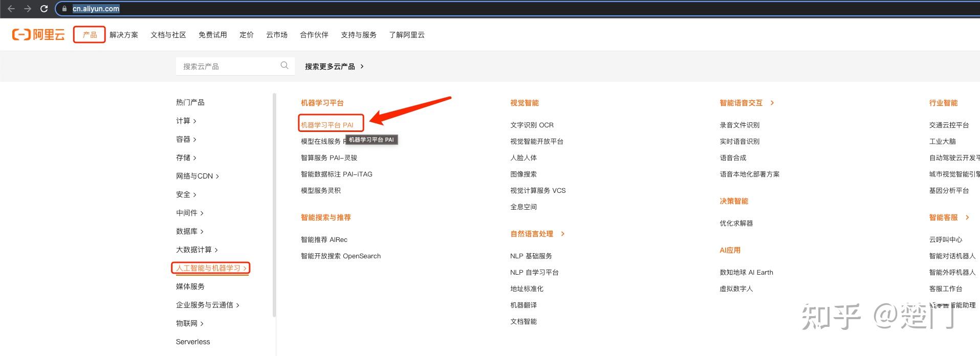Expand the 中间件 category
980x356 pixels.
(x=190, y=213)
